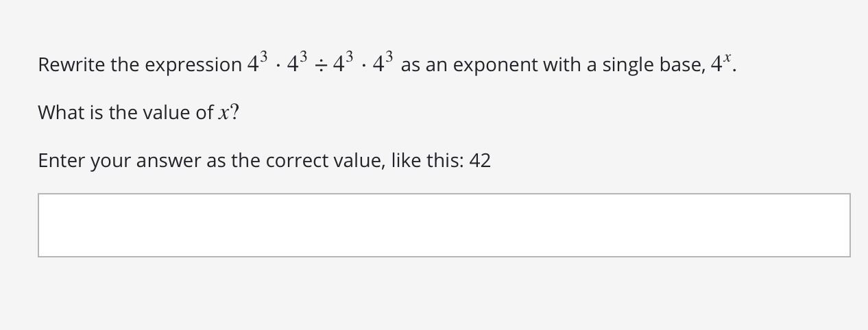Click the division sign in the expression
Viewport: 868px width, 330px height.
pos(321,65)
